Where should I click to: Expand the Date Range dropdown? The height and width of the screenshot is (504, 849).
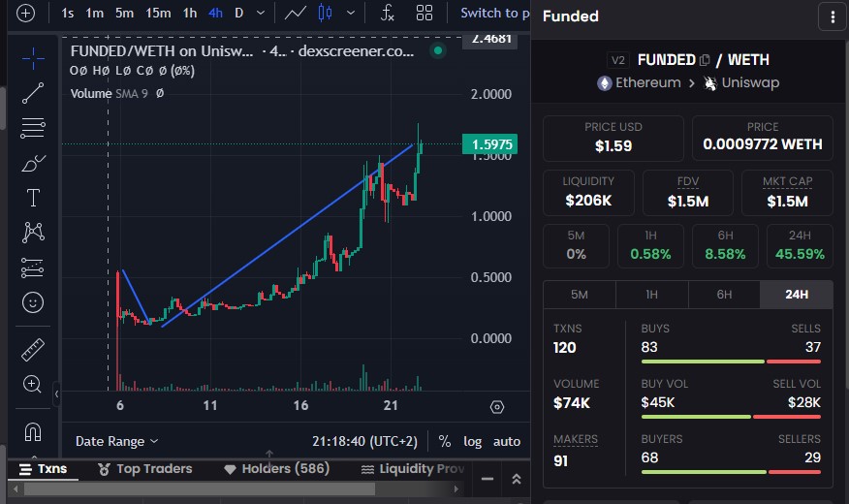pyautogui.click(x=116, y=441)
